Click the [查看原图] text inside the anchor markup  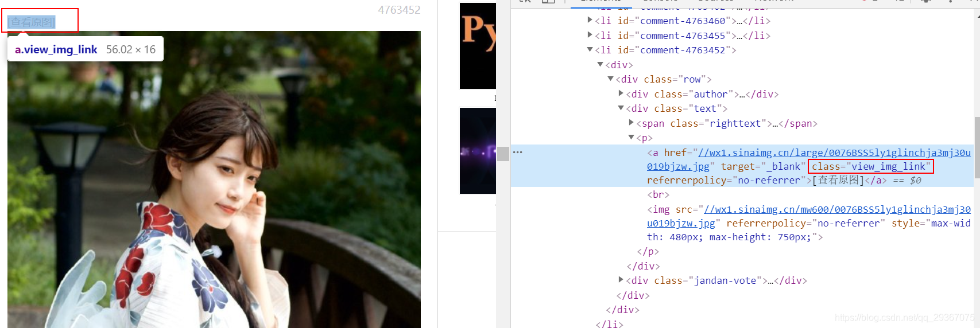click(838, 180)
